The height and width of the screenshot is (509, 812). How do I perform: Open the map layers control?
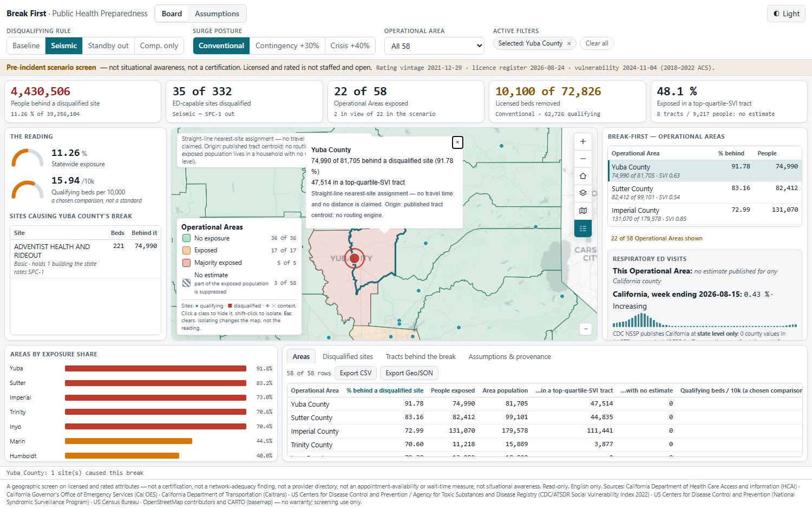pyautogui.click(x=582, y=193)
